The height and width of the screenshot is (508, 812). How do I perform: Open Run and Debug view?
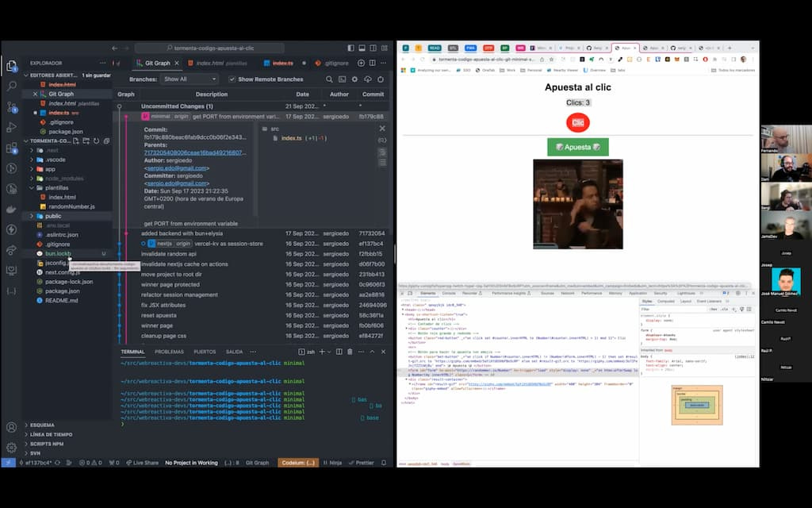(11, 128)
